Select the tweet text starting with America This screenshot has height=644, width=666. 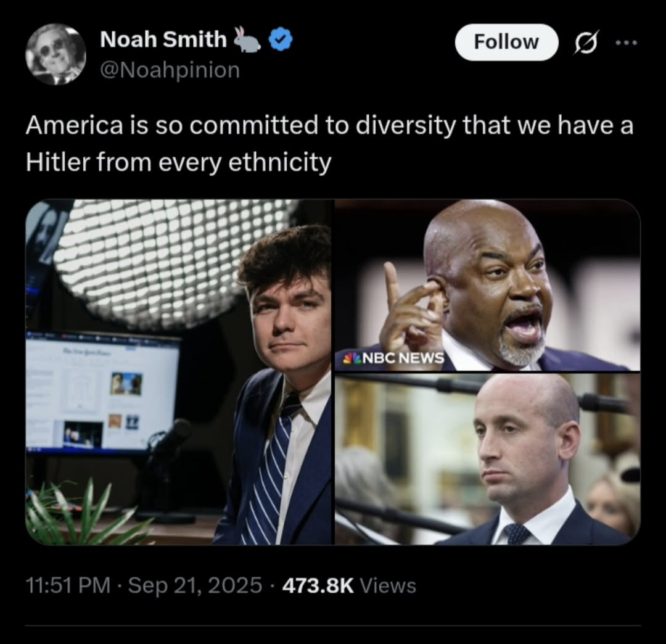click(329, 144)
